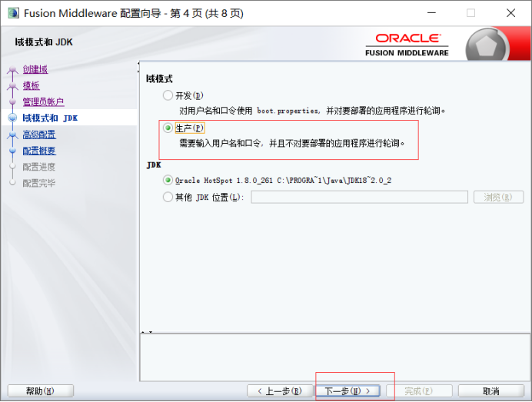
Task: Jump to the 管理员帐户 step
Action: (43, 102)
